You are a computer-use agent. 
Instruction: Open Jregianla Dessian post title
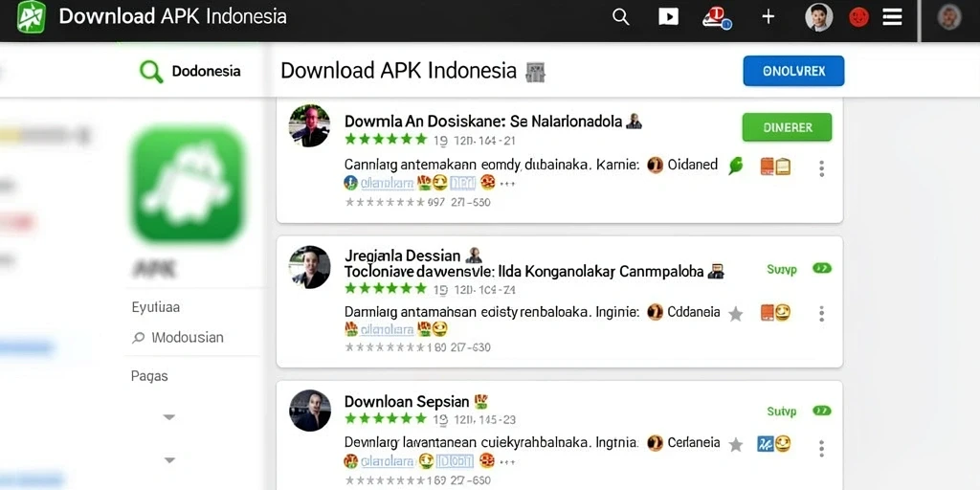(402, 255)
